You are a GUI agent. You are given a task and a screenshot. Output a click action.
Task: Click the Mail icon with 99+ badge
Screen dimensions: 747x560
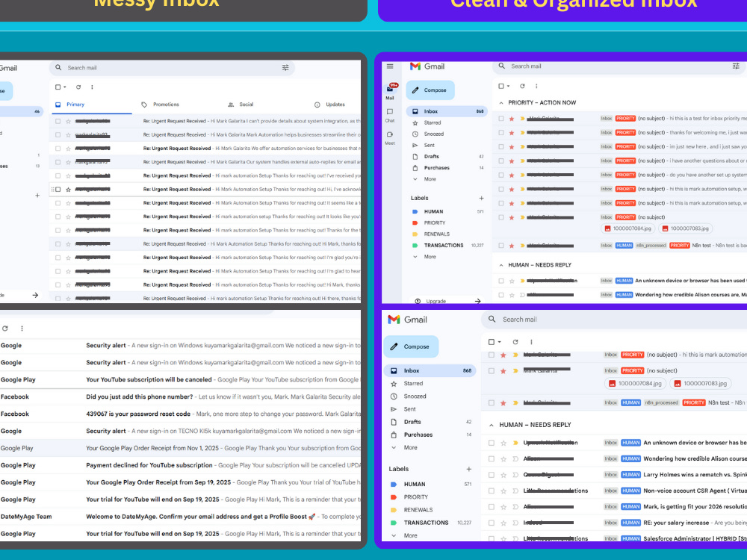(x=391, y=89)
